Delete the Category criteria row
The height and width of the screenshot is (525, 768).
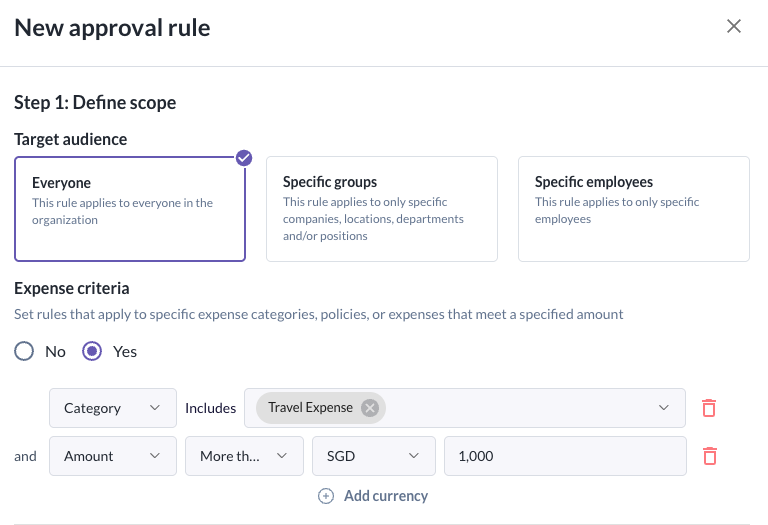click(709, 408)
